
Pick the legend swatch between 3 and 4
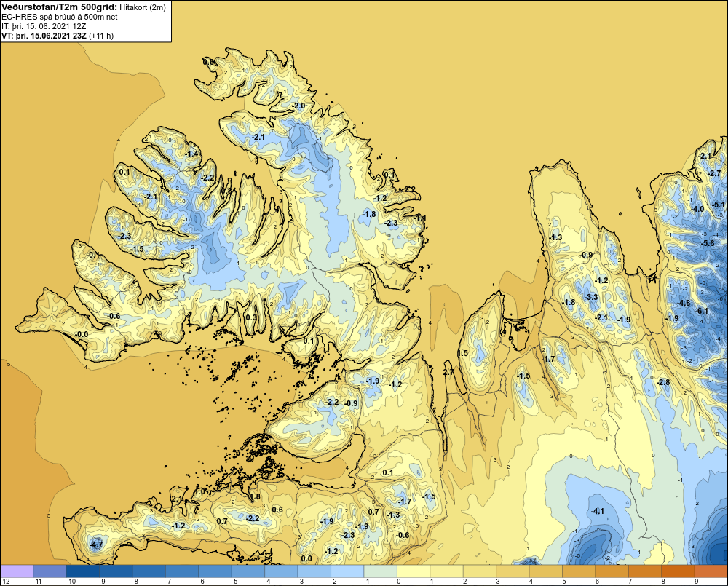point(513,571)
